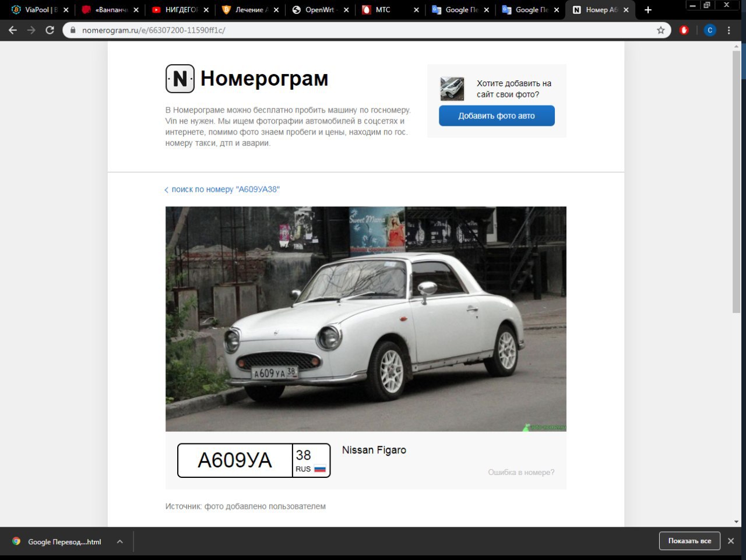The image size is (746, 560).
Task: Click the Номерограм site title
Action: [x=264, y=78]
